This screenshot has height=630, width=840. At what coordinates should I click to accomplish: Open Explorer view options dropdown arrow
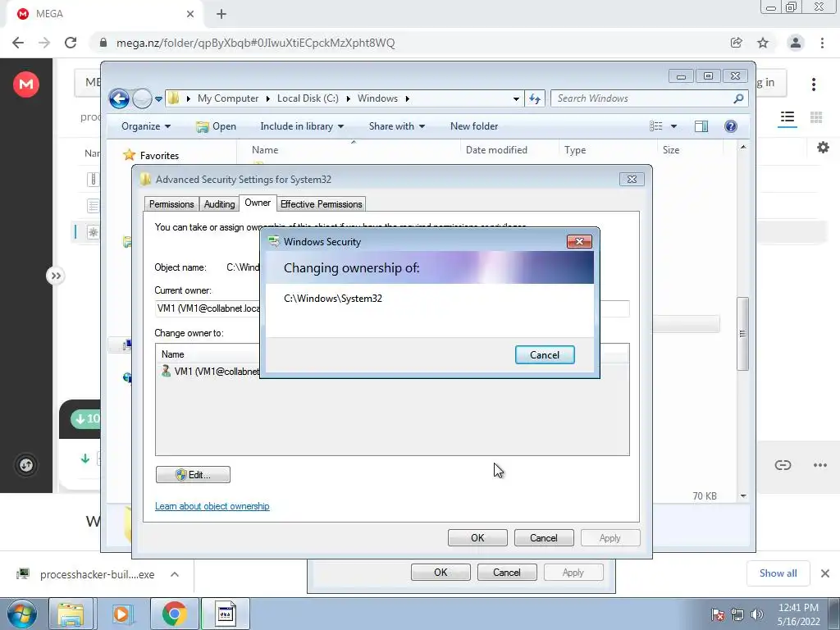pyautogui.click(x=674, y=126)
